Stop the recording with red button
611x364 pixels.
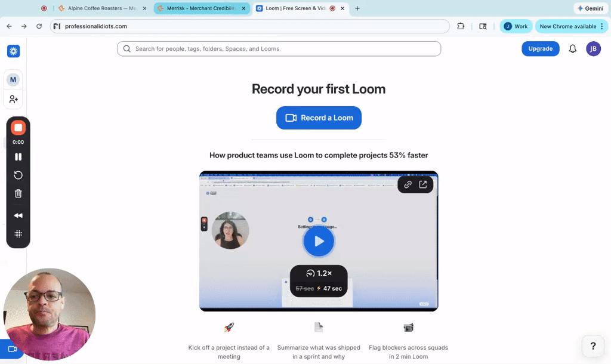click(18, 128)
